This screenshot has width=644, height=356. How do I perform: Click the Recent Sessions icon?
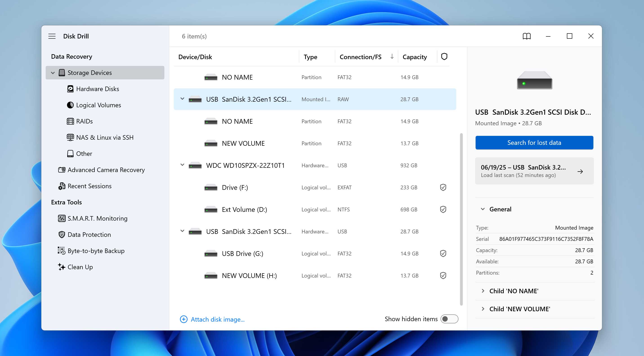click(x=62, y=186)
